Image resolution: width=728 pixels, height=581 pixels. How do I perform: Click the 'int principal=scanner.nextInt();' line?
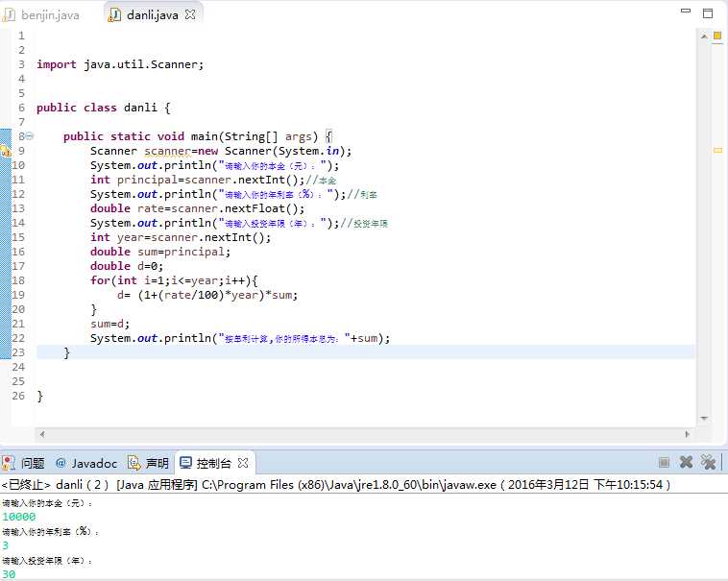[x=198, y=180]
